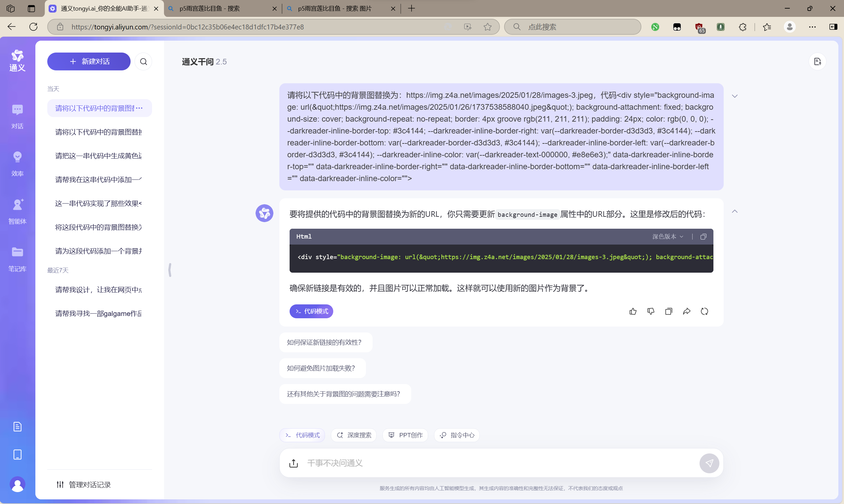This screenshot has height=504, width=844.
Task: Click the document icon in lower sidebar
Action: [x=17, y=427]
